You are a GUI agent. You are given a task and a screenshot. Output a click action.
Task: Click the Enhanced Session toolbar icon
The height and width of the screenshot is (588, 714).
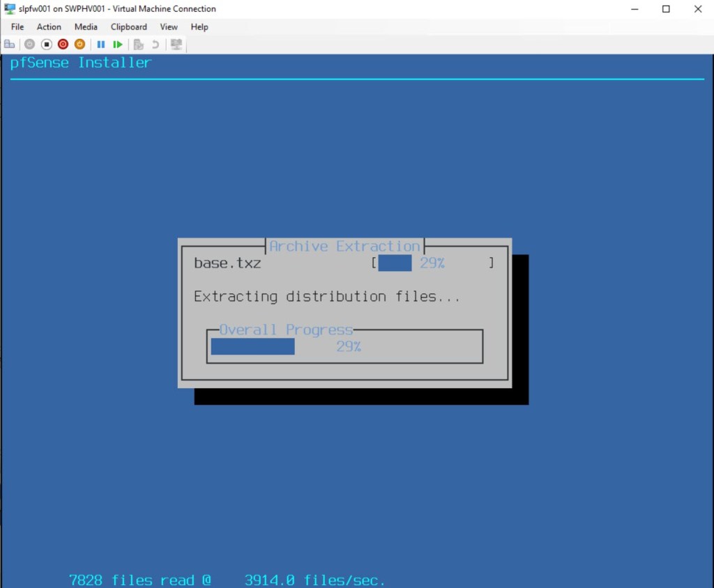(176, 44)
